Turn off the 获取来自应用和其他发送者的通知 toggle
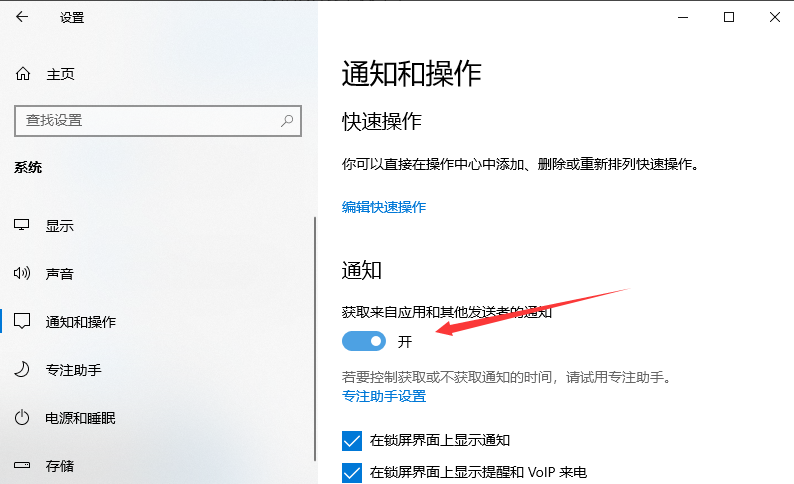Screen dimensions: 794x484 pyautogui.click(x=364, y=342)
